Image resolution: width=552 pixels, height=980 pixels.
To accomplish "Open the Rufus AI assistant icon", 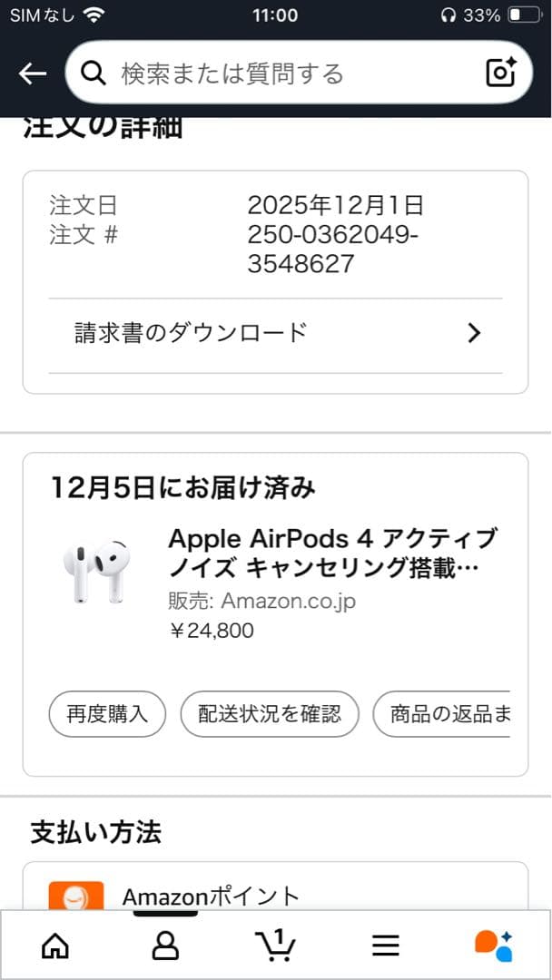I will tap(497, 946).
